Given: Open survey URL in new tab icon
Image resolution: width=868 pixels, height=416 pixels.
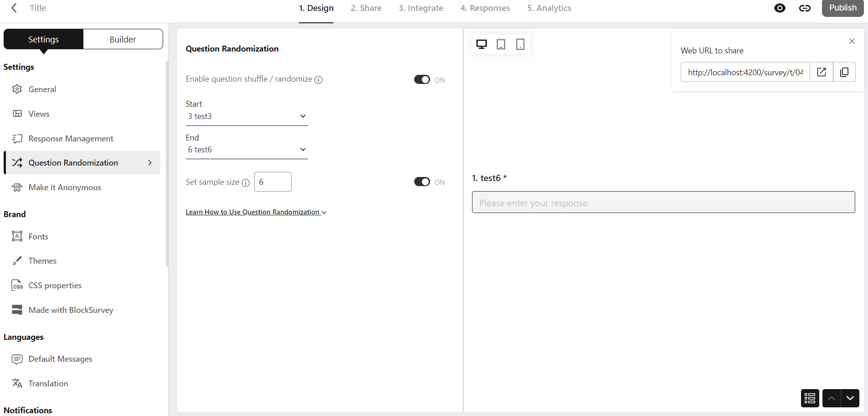Looking at the screenshot, I should pyautogui.click(x=822, y=72).
